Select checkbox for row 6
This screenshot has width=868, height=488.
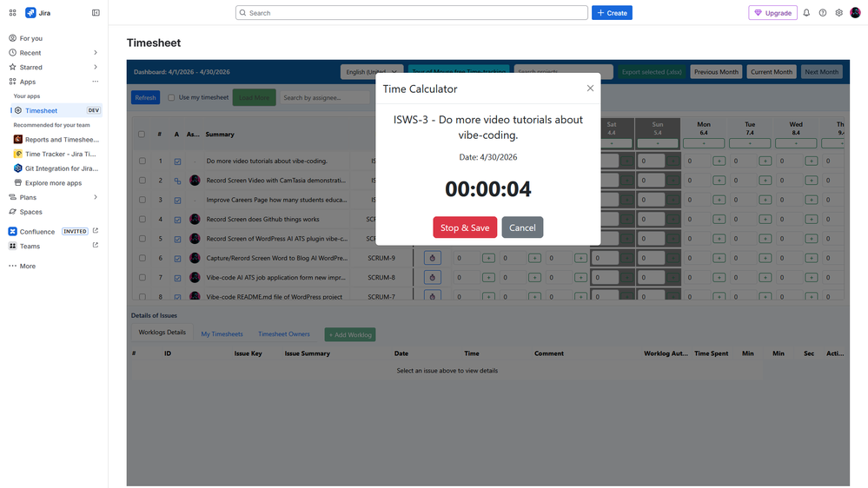point(142,258)
